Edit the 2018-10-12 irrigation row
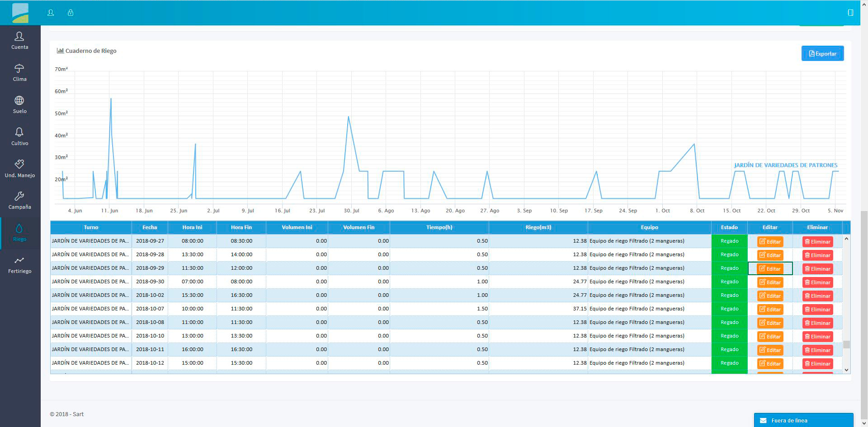868x427 pixels. click(770, 364)
